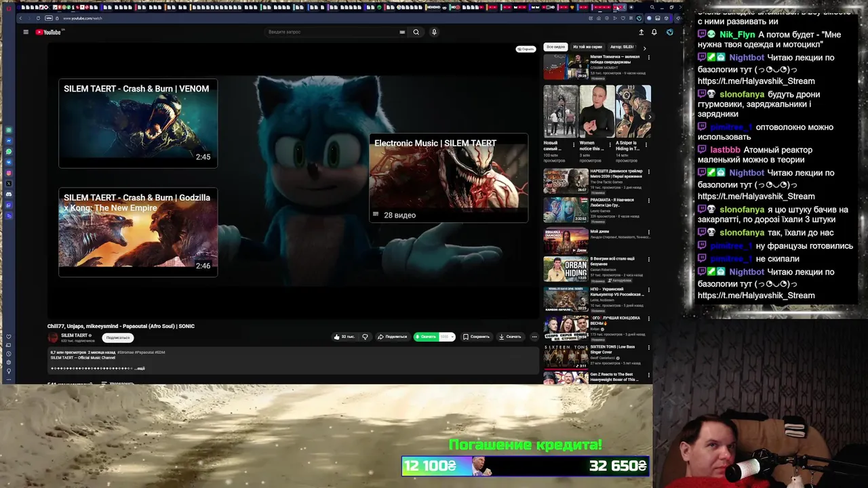Click the Сохранить save button
868x488 pixels.
click(476, 337)
